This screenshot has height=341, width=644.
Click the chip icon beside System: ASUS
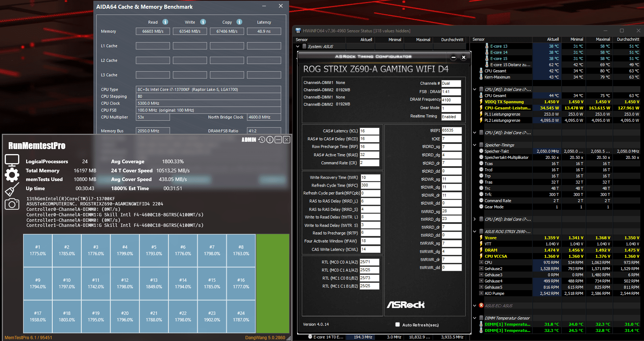(x=304, y=47)
